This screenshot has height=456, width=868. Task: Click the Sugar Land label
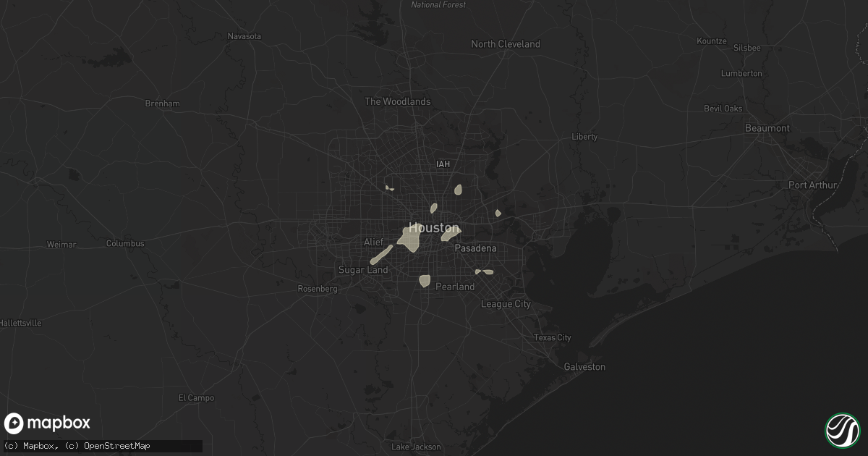(363, 270)
